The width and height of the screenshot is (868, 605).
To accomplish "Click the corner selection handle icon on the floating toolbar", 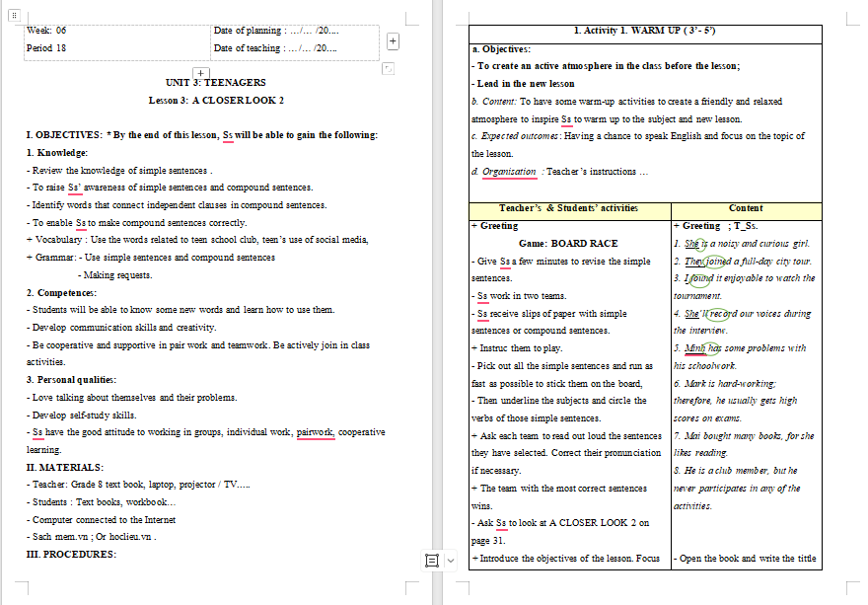I will point(389,67).
